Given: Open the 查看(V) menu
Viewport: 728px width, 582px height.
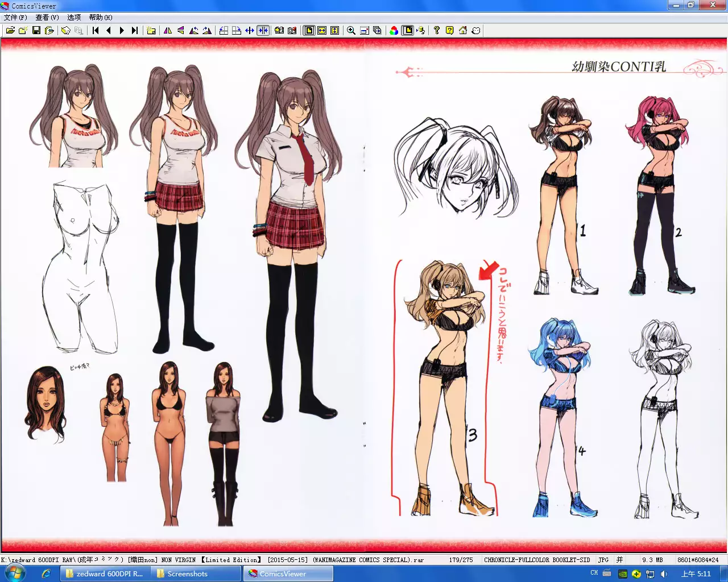Looking at the screenshot, I should [47, 18].
